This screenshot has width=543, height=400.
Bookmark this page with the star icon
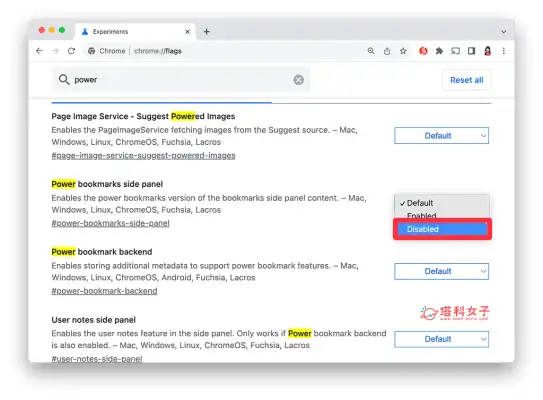click(x=403, y=51)
